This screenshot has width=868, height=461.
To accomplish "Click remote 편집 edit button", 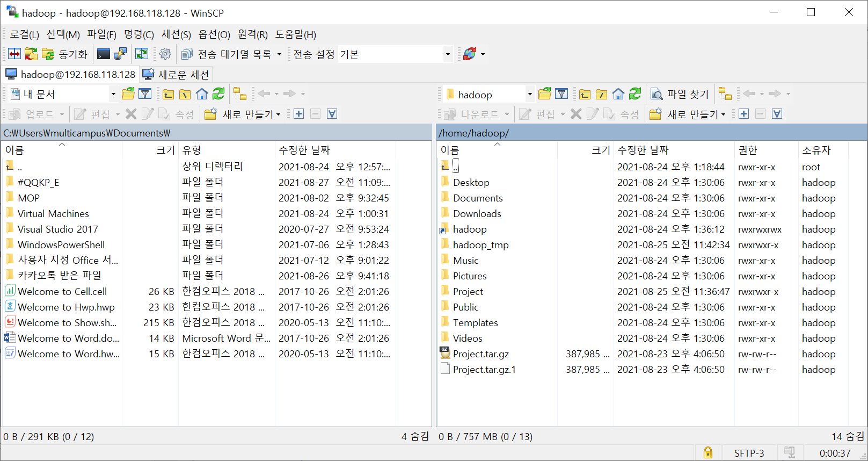I will point(537,114).
